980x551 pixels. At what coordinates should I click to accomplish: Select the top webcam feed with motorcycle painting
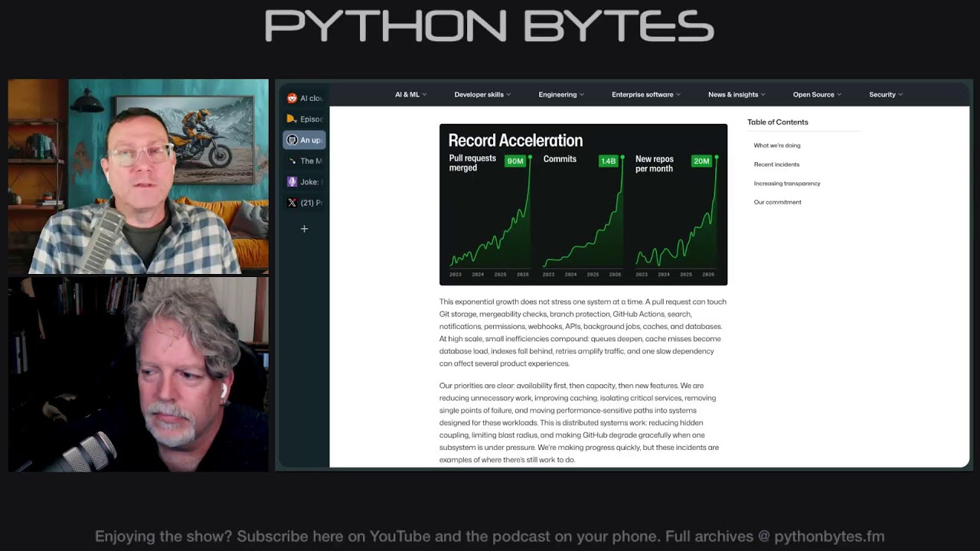tap(139, 176)
